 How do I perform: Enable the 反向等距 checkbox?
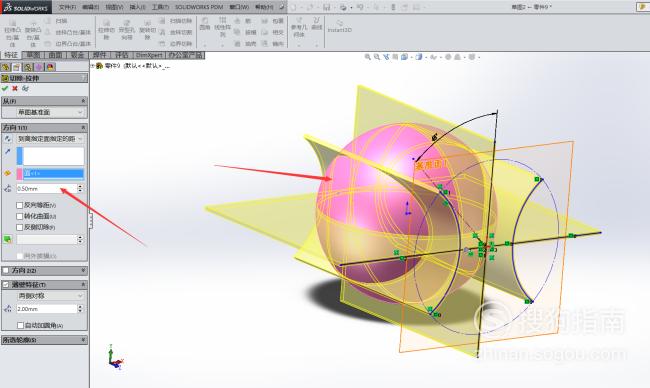click(19, 205)
